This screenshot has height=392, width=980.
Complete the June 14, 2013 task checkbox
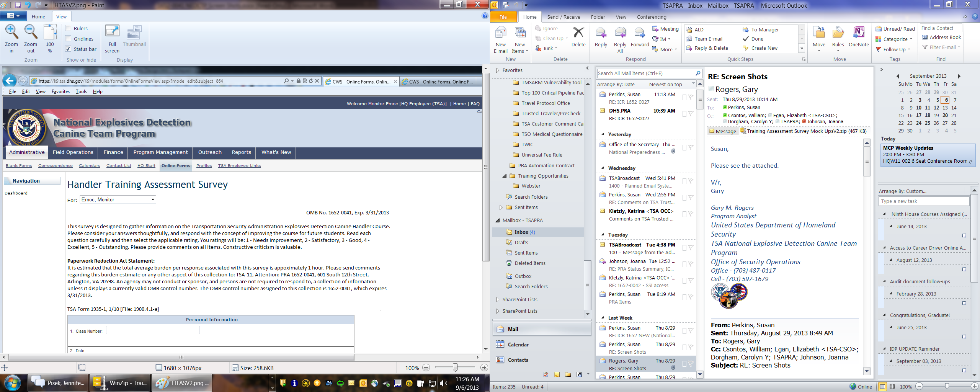[x=964, y=235]
